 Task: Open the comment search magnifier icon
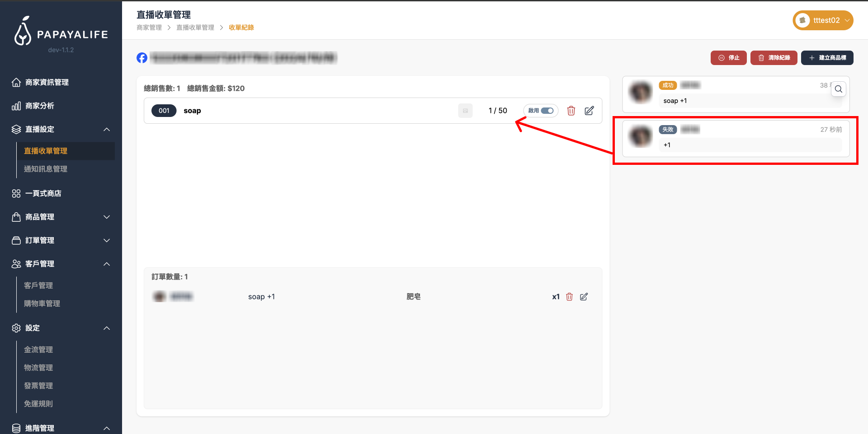coord(839,89)
